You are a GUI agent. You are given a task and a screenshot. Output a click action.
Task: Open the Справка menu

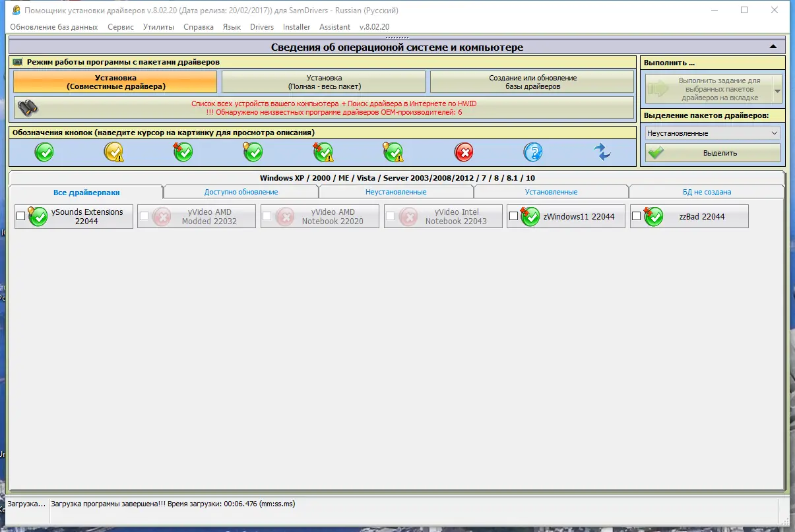199,27
